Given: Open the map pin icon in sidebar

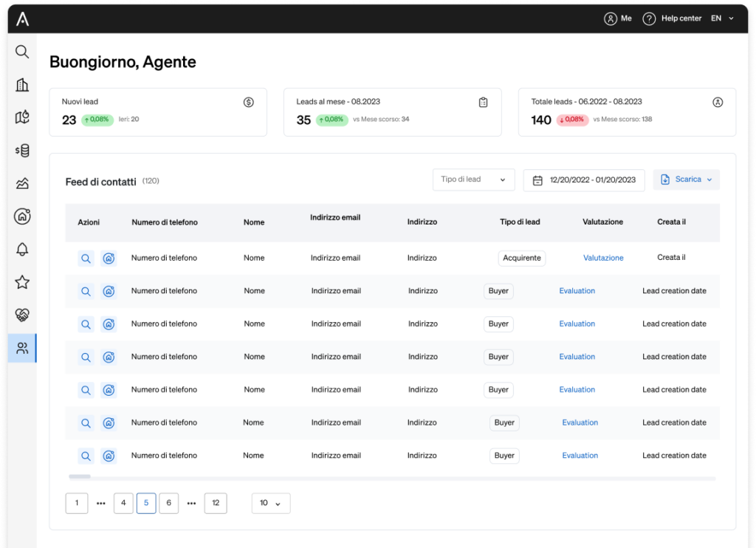Looking at the screenshot, I should point(22,117).
